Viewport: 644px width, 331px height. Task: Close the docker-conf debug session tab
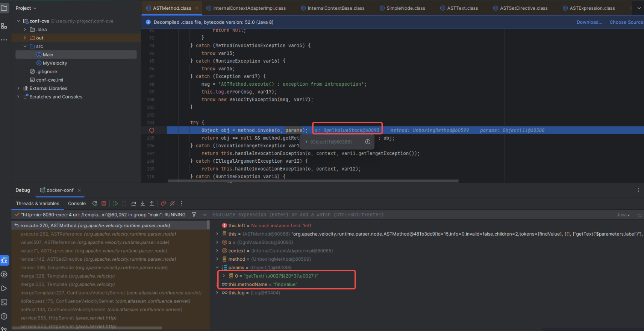coord(79,190)
